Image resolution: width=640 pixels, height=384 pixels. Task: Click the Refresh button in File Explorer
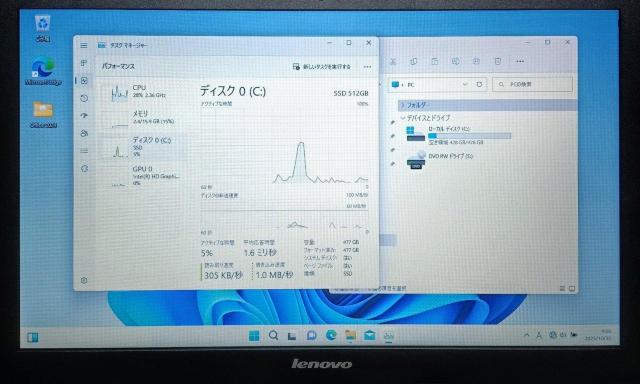click(479, 84)
